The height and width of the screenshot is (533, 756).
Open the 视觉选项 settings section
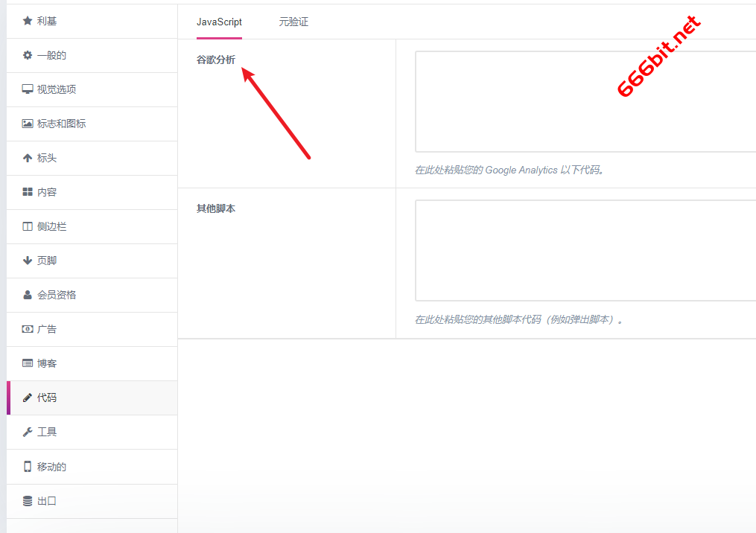click(x=92, y=89)
